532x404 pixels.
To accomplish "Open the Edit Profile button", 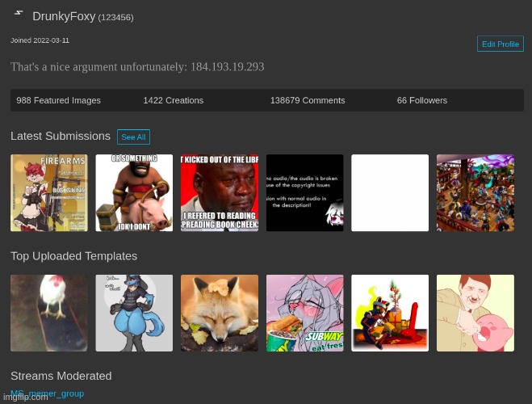I will 500,44.
